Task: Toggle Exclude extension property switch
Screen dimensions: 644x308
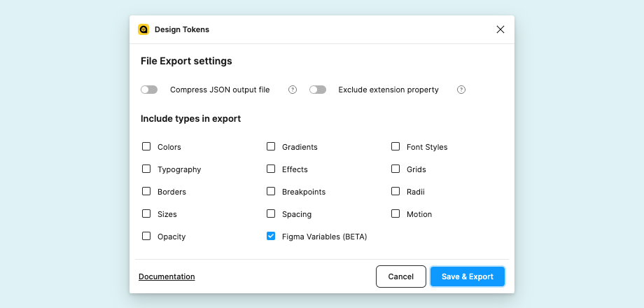Action: (318, 90)
